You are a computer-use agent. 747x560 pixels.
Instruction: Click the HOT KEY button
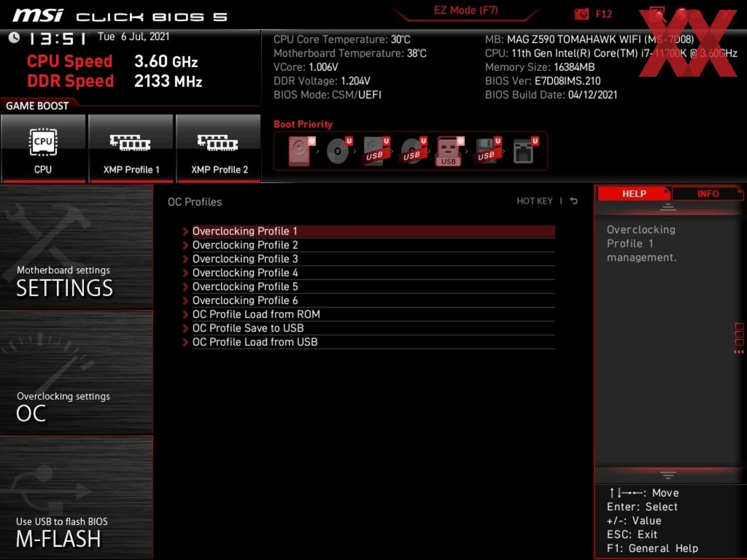tap(534, 201)
